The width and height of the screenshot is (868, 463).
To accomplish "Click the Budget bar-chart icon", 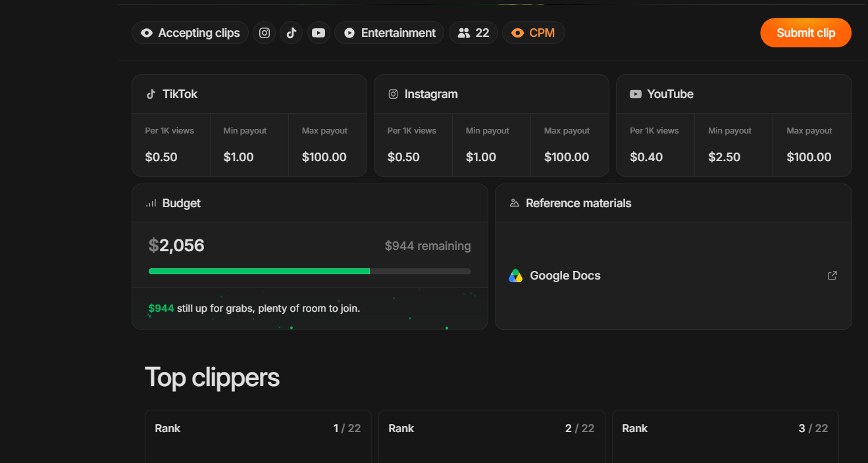I will pyautogui.click(x=151, y=203).
